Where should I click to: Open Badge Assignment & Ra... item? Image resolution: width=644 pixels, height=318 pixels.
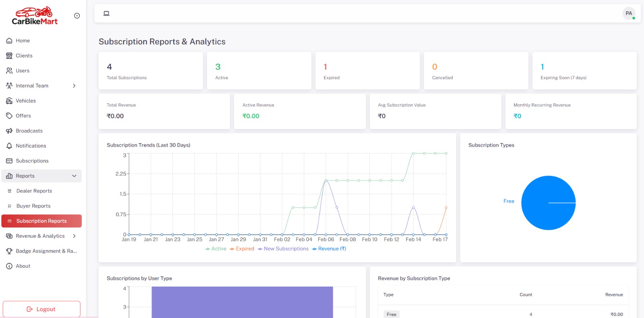[x=41, y=251]
